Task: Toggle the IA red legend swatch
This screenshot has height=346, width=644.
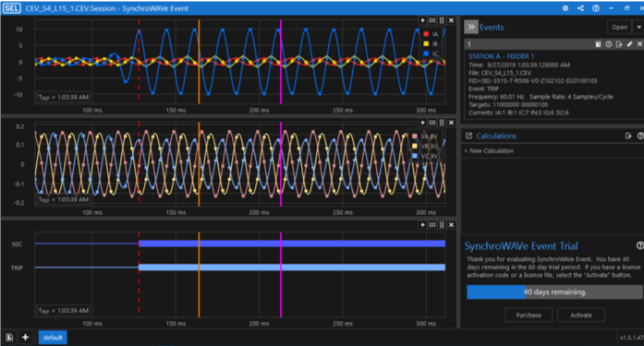Action: pos(426,34)
